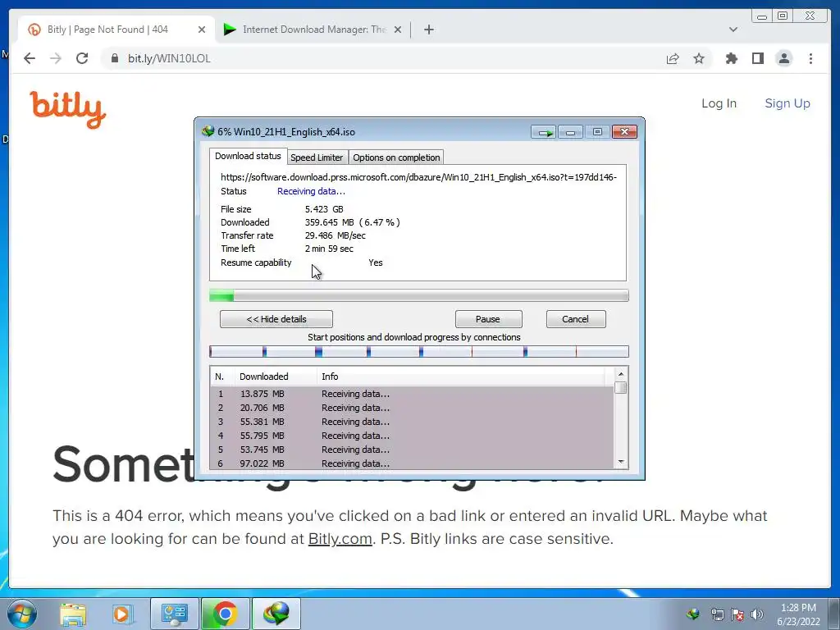Image resolution: width=840 pixels, height=630 pixels.
Task: Click the green download progress bar
Action: click(419, 295)
